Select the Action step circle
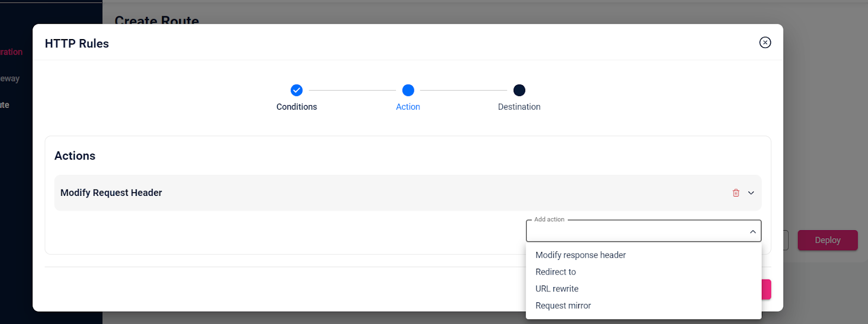 point(408,90)
